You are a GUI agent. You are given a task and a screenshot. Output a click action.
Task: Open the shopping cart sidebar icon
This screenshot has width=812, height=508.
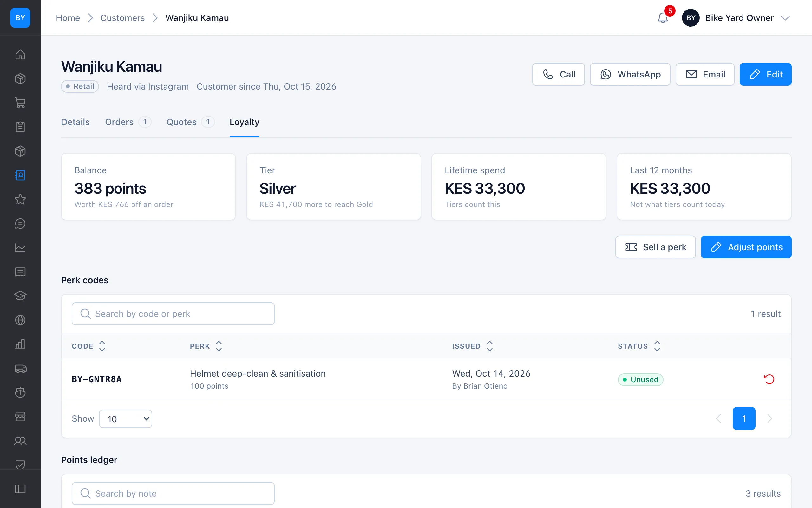click(20, 103)
